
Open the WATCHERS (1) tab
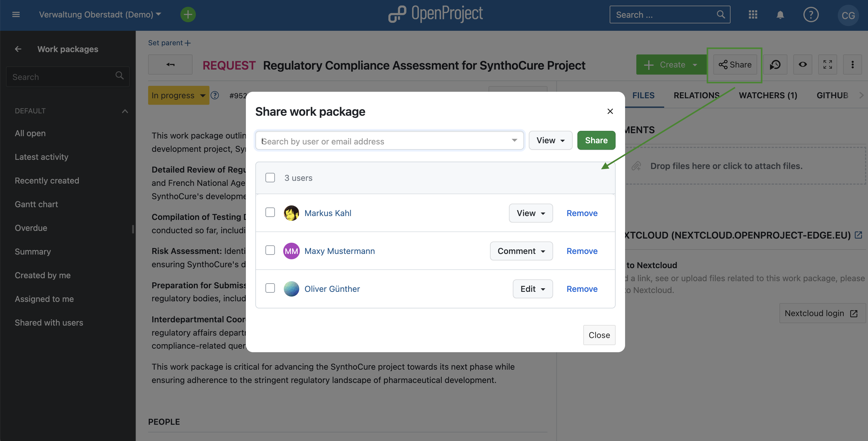coord(768,95)
